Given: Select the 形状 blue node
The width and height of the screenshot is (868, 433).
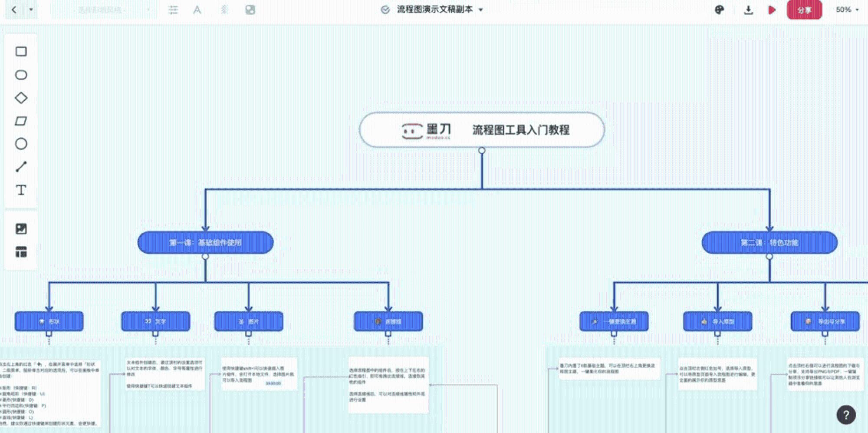Looking at the screenshot, I should (x=49, y=321).
